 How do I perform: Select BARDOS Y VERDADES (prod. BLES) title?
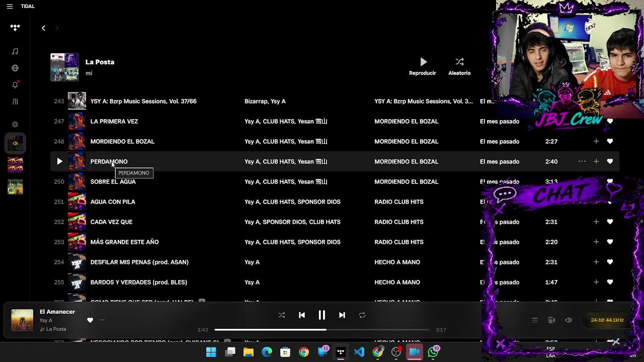pyautogui.click(x=138, y=282)
